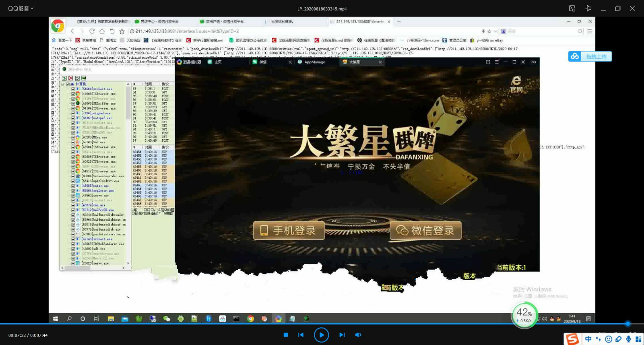Open the 管理员日志 bookmark

pos(454,40)
